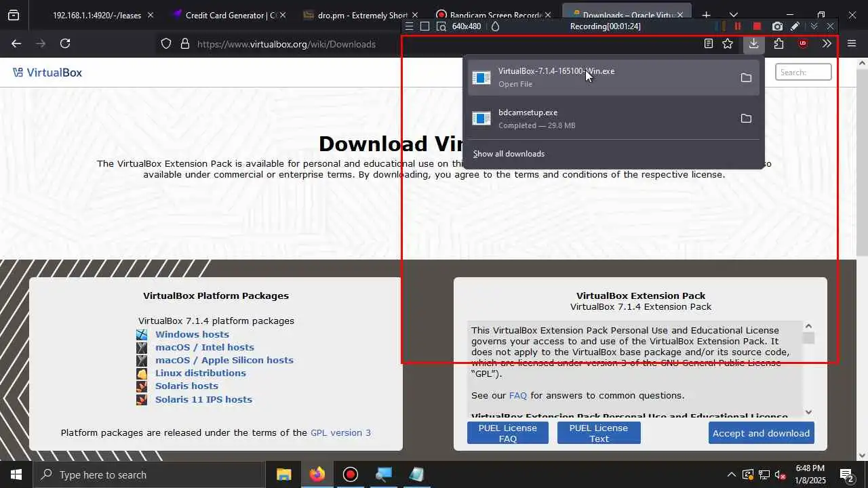The height and width of the screenshot is (488, 868).
Task: Close the Bandicam recording bar
Action: click(831, 26)
